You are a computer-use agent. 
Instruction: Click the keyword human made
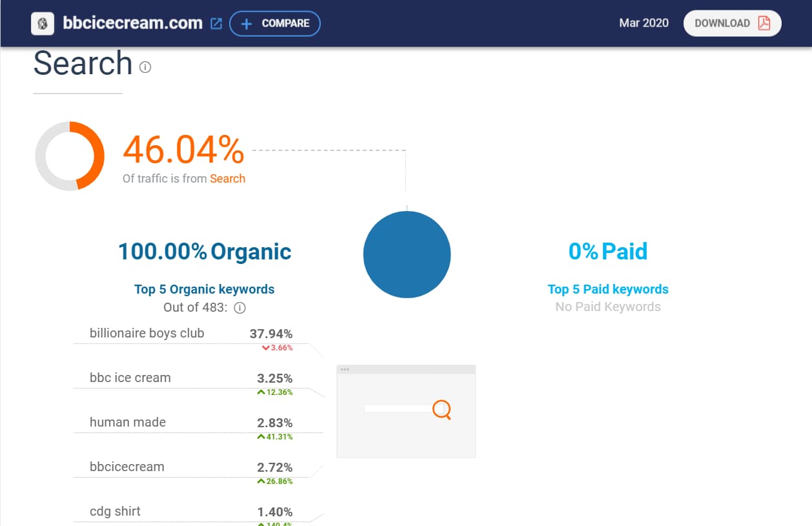128,422
